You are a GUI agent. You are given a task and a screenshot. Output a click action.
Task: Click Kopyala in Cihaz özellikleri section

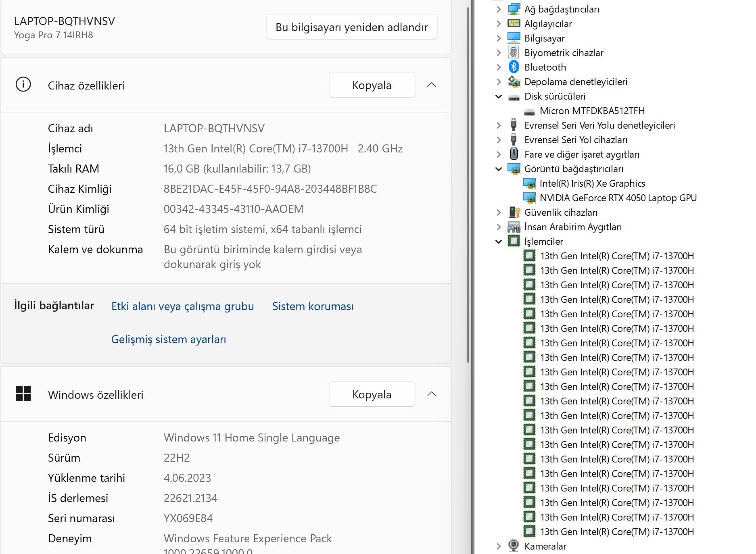372,85
